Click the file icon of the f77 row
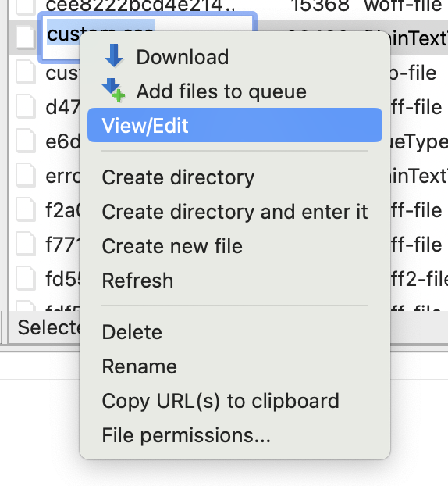The height and width of the screenshot is (486, 448). (x=26, y=245)
